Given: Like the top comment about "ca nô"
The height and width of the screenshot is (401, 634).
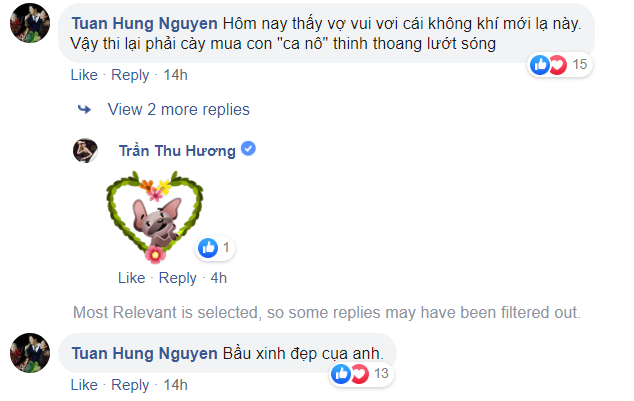Looking at the screenshot, I should click(84, 75).
